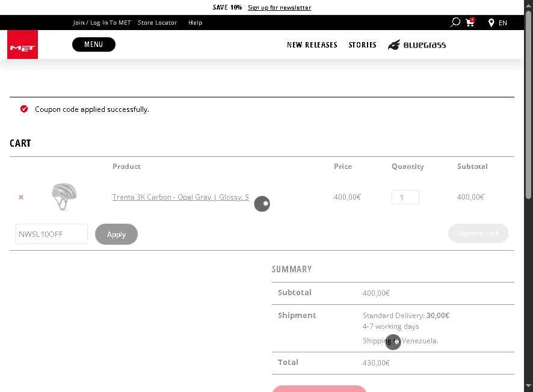Click the SAVE 10% banner text
The height and width of the screenshot is (392, 533).
pyautogui.click(x=227, y=7)
